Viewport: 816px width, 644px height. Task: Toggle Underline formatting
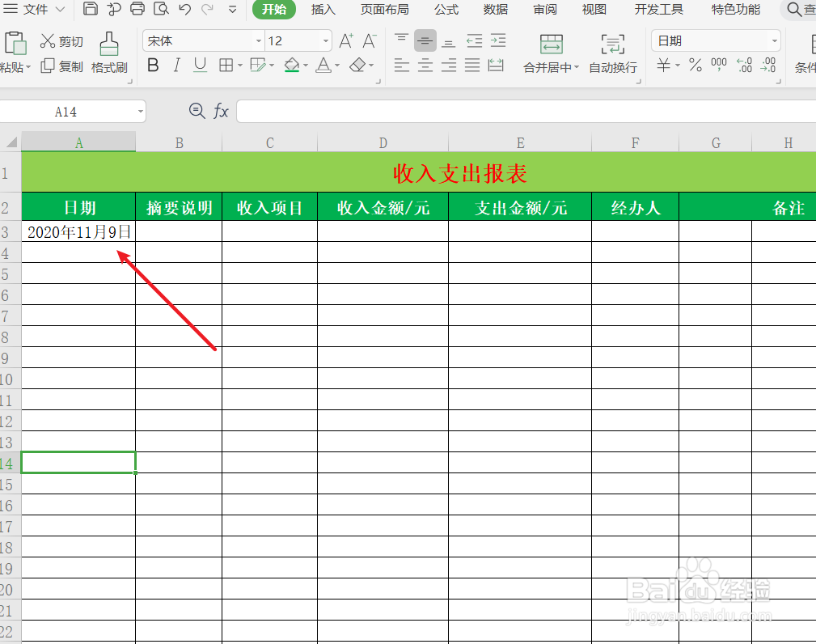pos(199,66)
